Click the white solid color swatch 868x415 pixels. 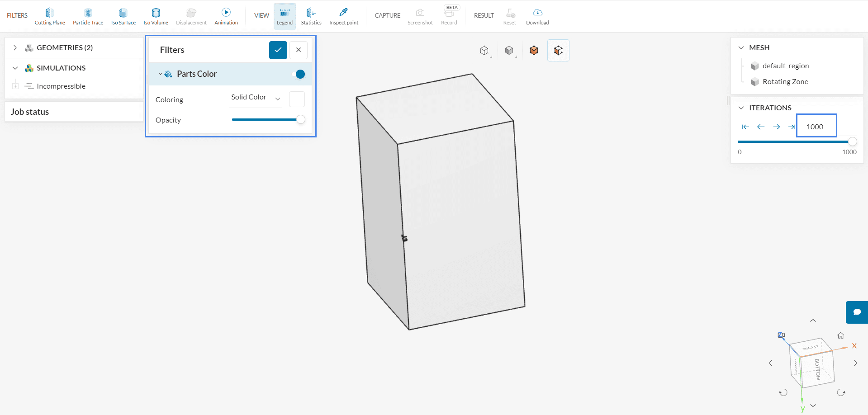pos(297,99)
